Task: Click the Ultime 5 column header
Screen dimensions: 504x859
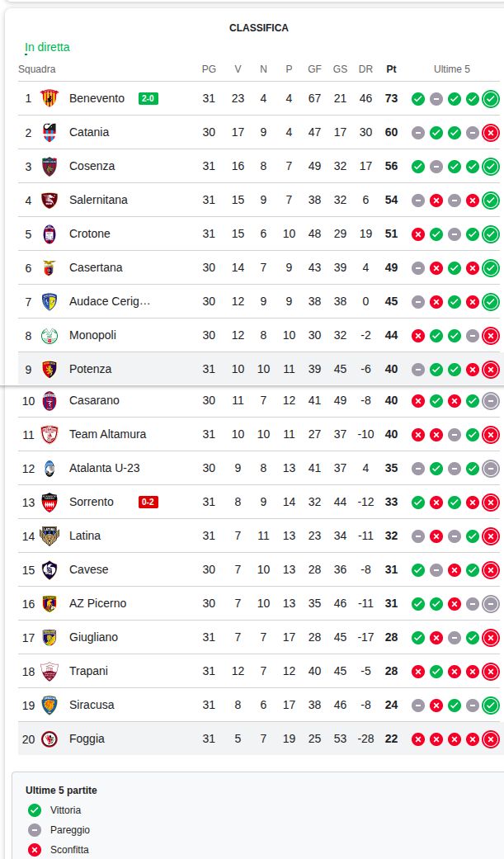Action: pos(452,69)
